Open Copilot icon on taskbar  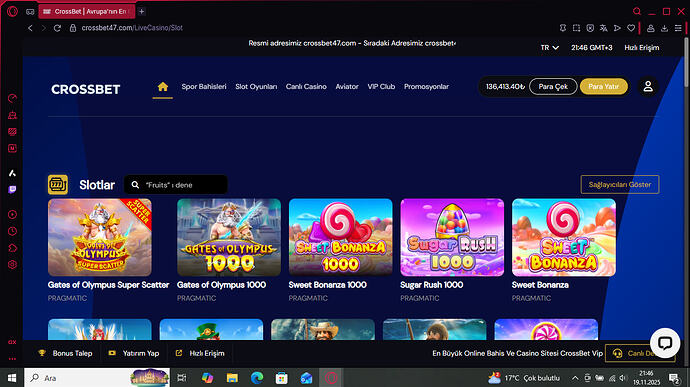pyautogui.click(x=207, y=378)
